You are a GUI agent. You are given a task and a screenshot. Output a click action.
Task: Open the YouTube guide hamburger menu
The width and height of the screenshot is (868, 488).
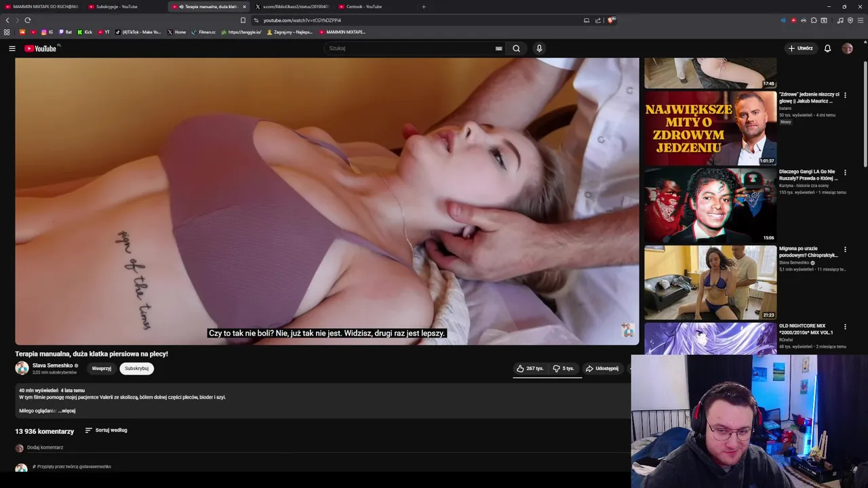point(12,48)
